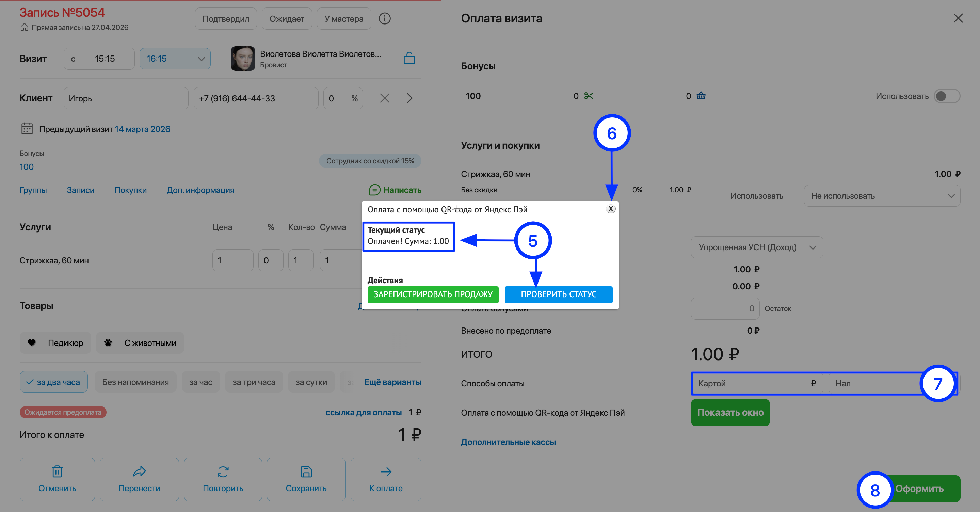Viewport: 980px width, 512px height.
Task: Focus the Стрижкаа price (Цена) field
Action: (x=233, y=260)
